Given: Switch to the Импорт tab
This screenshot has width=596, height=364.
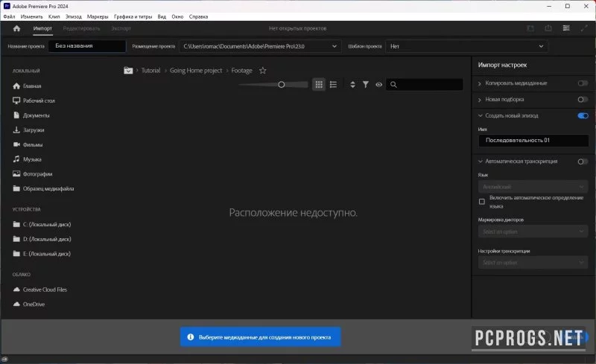Looking at the screenshot, I should pyautogui.click(x=42, y=28).
